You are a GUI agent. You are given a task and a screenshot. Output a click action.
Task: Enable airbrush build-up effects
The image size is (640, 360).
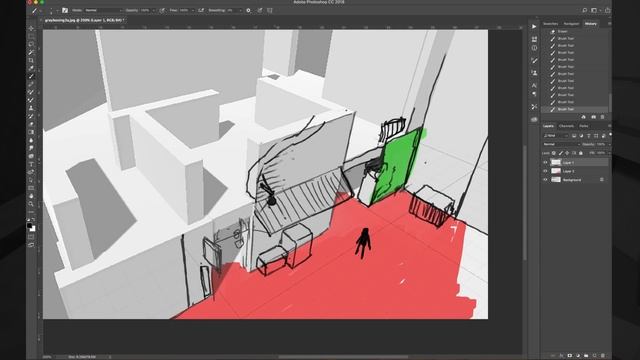coord(201,10)
